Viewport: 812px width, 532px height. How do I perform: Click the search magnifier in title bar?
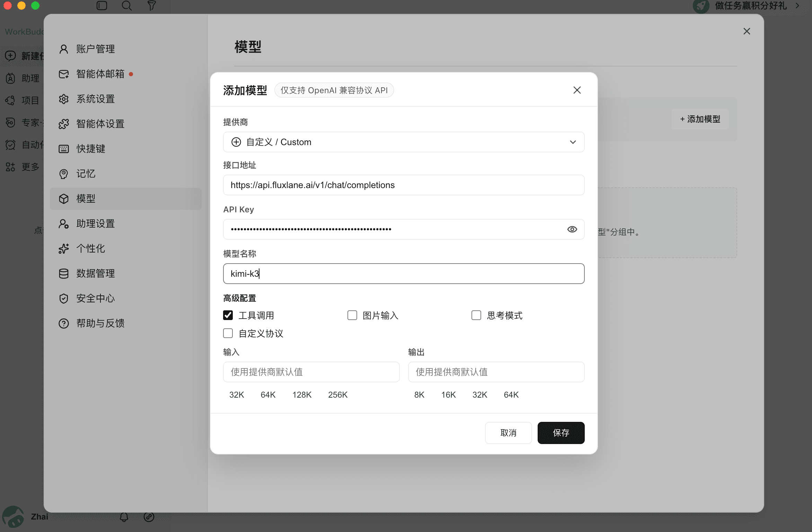coord(127,6)
